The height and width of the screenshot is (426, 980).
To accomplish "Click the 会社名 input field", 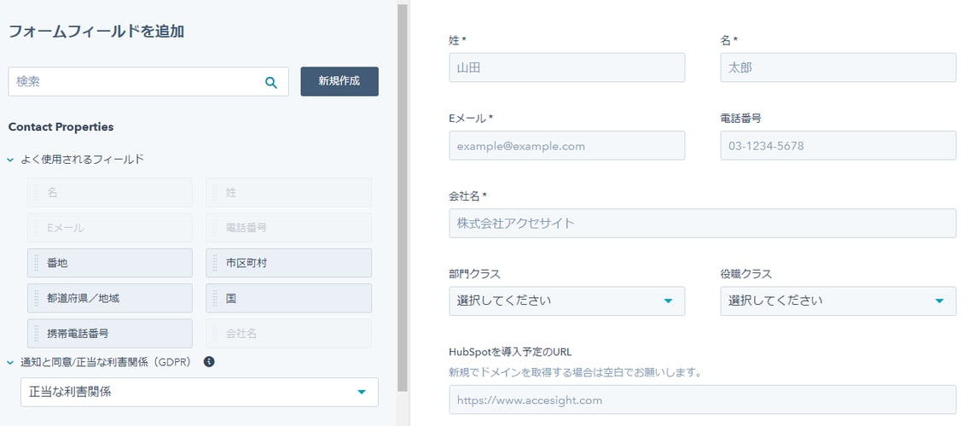I will (702, 223).
